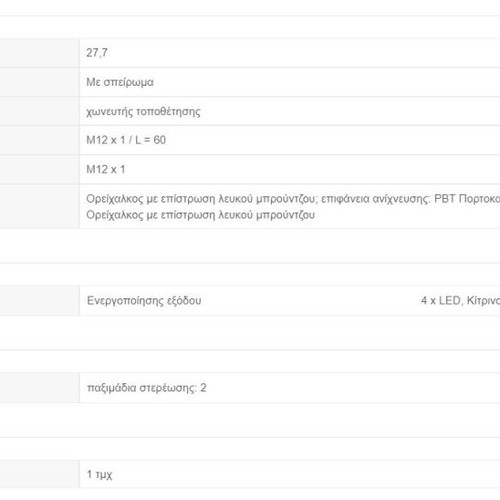Screen dimensions: 500x500
Task: Click the gray label cell of the Με σπείρωμα row
Action: 40,82
